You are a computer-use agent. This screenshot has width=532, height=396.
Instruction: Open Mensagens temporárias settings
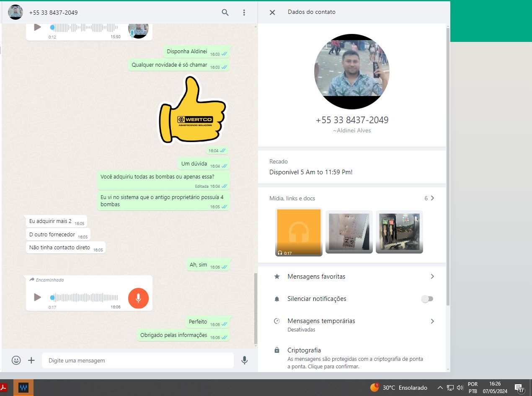click(x=352, y=324)
